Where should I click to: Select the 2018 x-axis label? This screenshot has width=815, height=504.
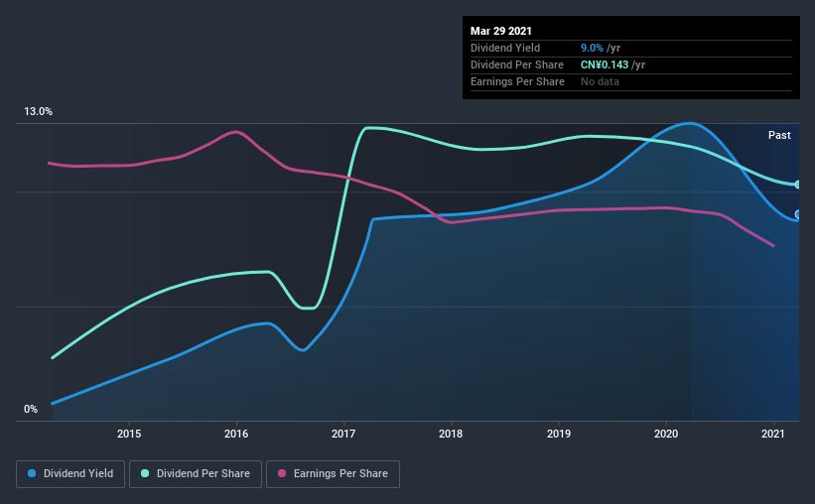(x=451, y=434)
